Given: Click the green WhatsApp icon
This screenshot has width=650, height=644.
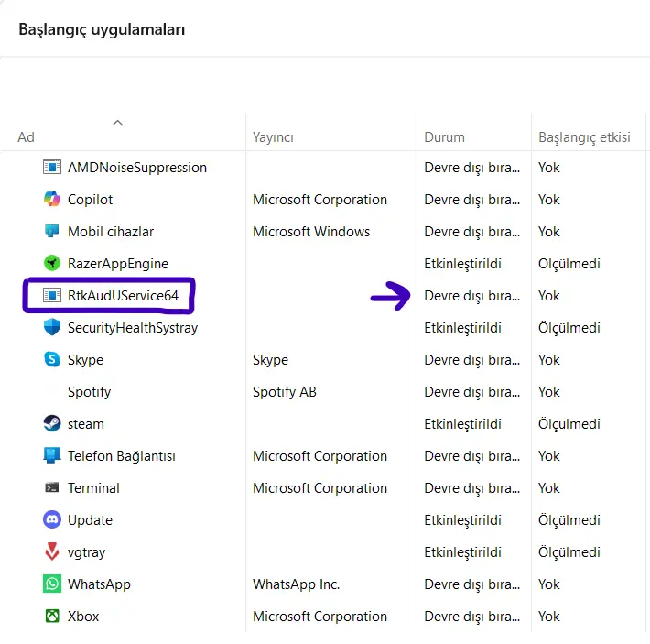Looking at the screenshot, I should click(x=52, y=584).
